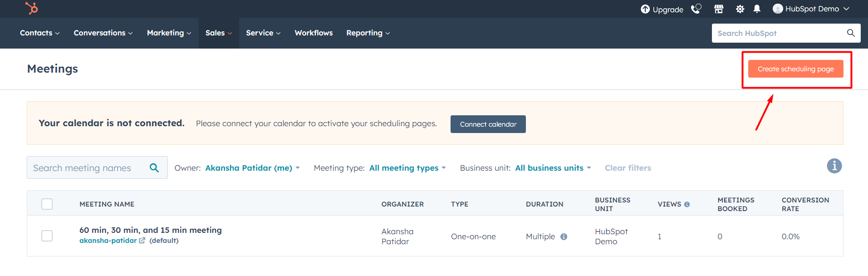The height and width of the screenshot is (276, 868).
Task: Open the notifications bell
Action: [x=757, y=9]
